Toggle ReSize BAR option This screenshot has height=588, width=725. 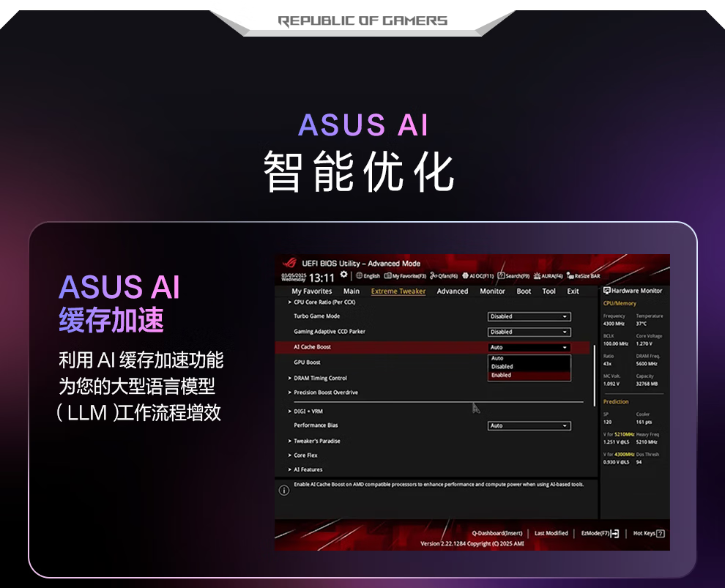point(583,276)
